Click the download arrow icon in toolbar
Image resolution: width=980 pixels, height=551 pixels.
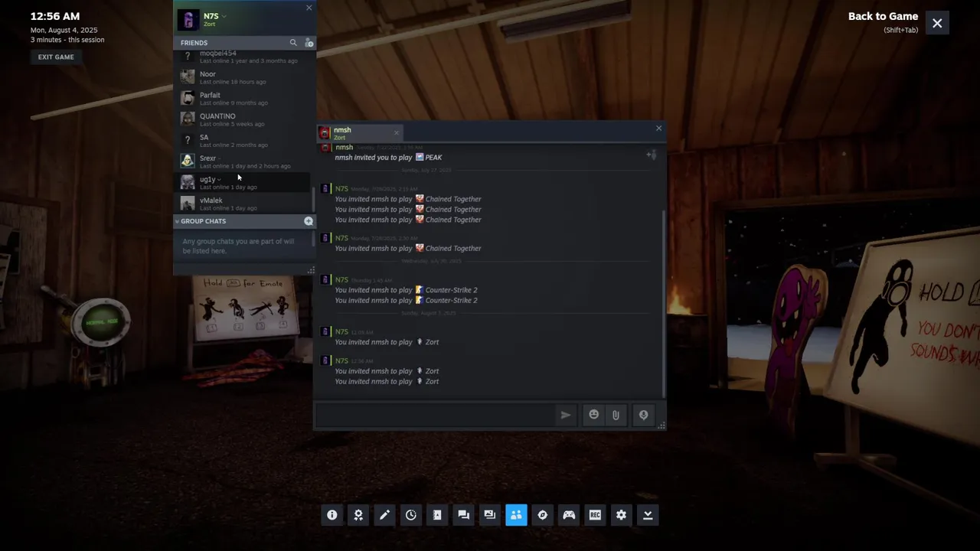[x=648, y=515]
